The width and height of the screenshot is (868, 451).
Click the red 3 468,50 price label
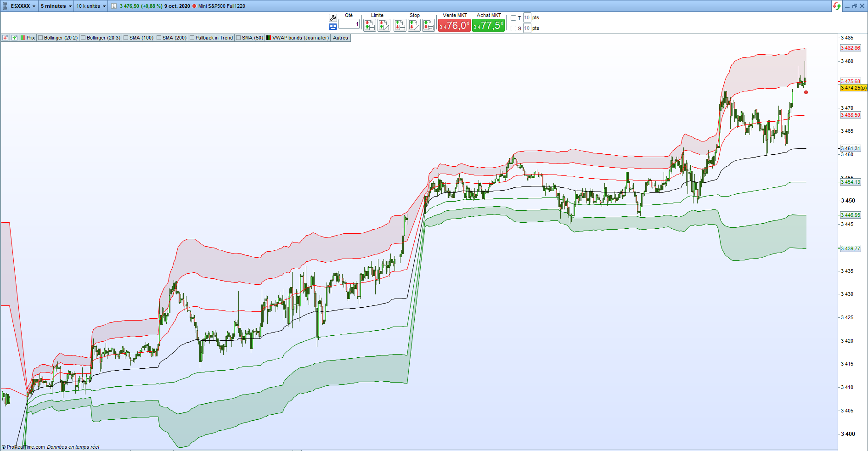tap(851, 115)
